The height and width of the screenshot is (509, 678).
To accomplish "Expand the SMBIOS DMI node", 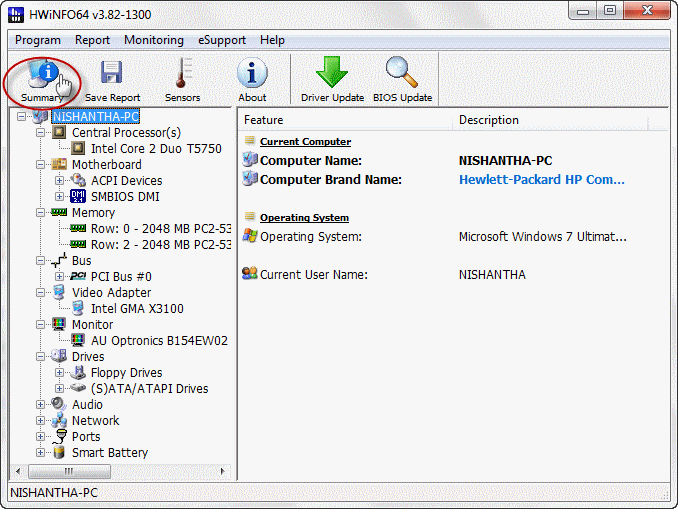I will [59, 196].
